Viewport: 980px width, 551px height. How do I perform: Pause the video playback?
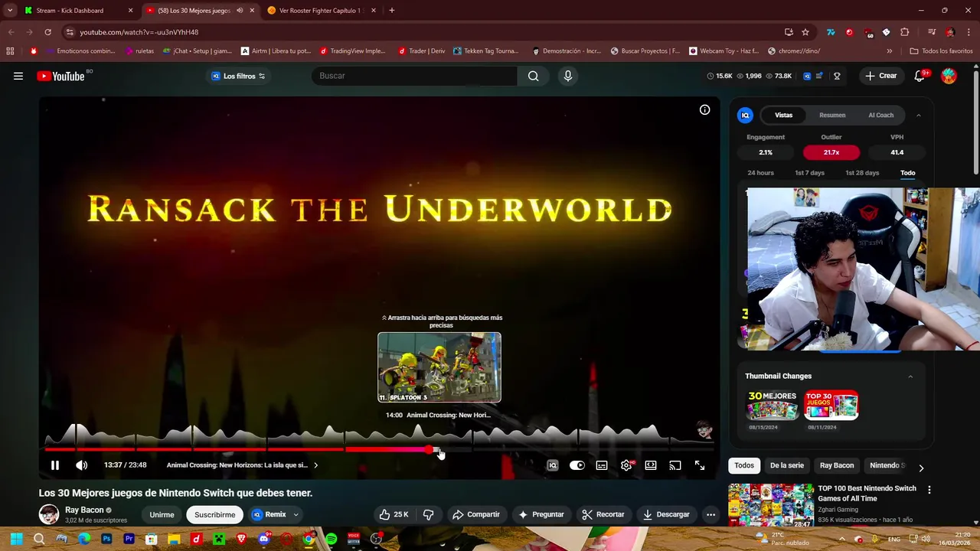(55, 465)
